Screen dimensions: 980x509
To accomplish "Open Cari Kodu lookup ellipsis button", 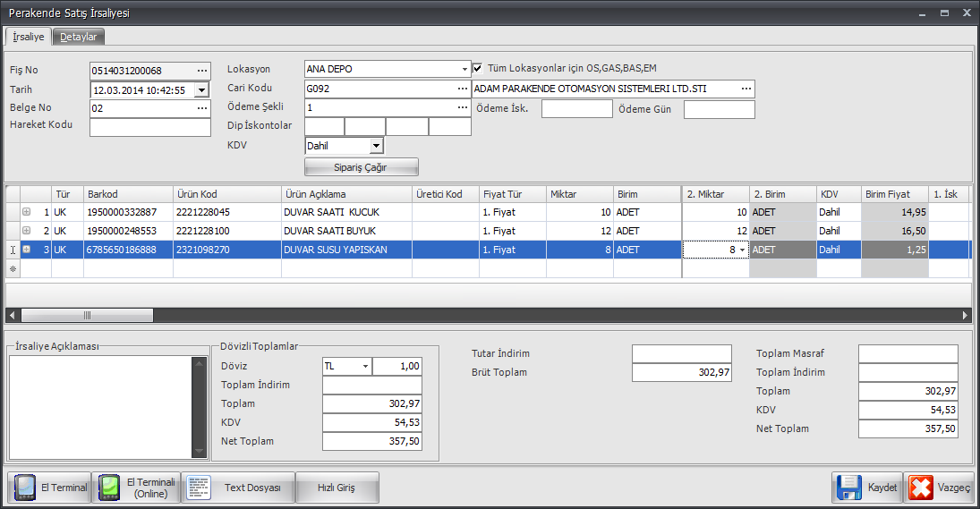I will [463, 89].
